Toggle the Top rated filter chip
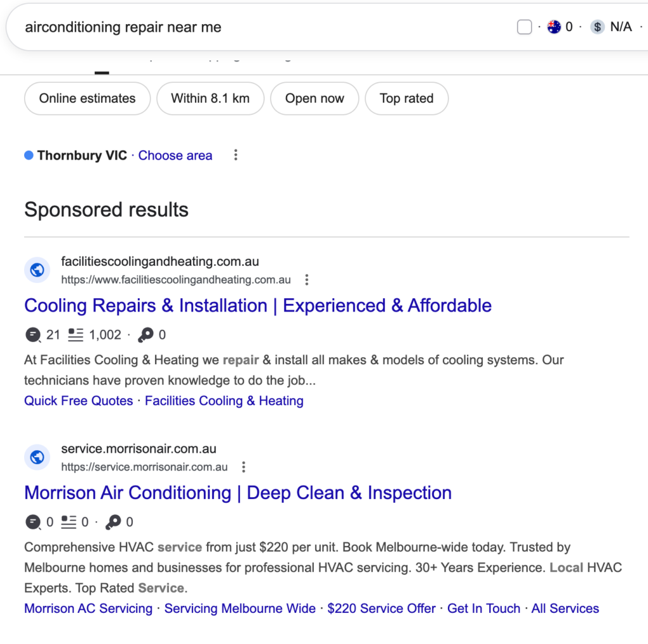The height and width of the screenshot is (644, 648). [407, 98]
